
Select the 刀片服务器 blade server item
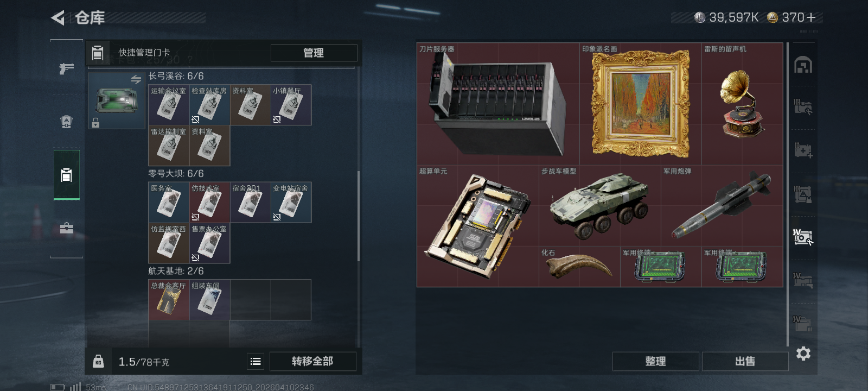click(498, 104)
